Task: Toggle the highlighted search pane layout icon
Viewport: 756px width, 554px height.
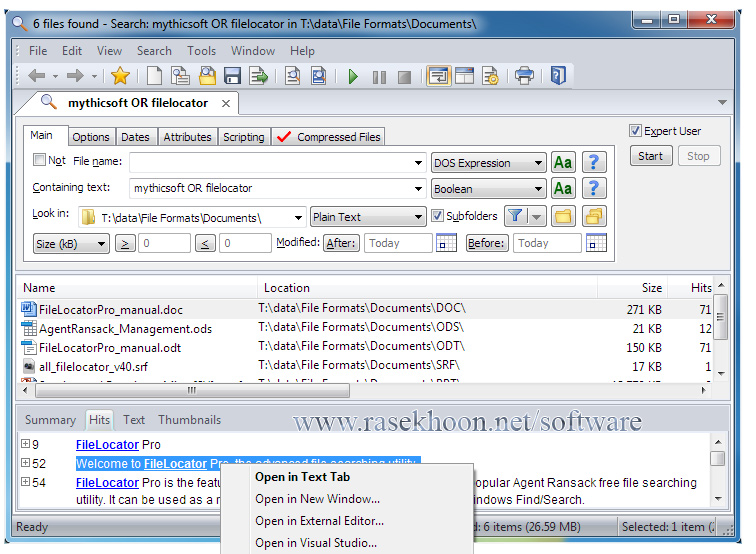Action: pos(439,76)
